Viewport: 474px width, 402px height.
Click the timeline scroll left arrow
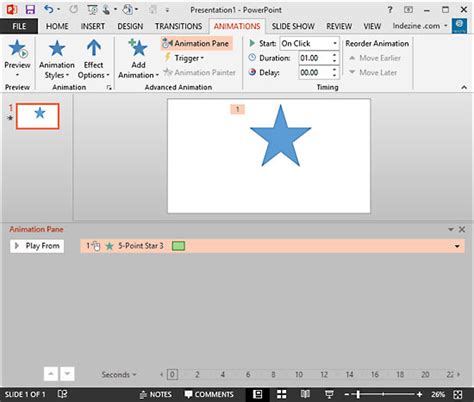pyautogui.click(x=162, y=375)
